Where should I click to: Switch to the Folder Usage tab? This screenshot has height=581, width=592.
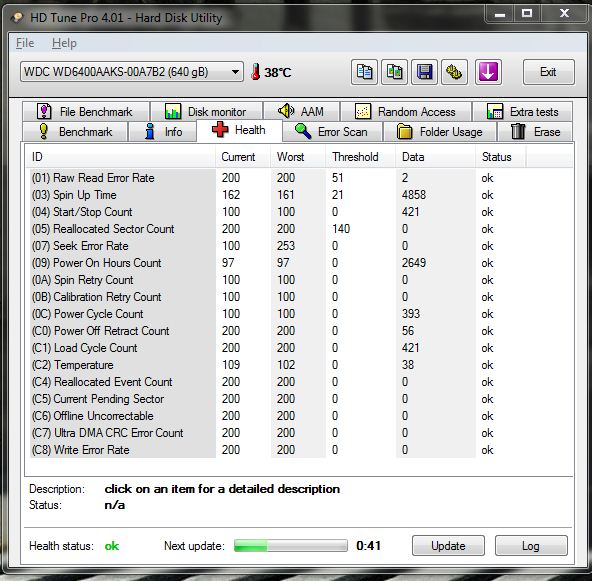[440, 132]
